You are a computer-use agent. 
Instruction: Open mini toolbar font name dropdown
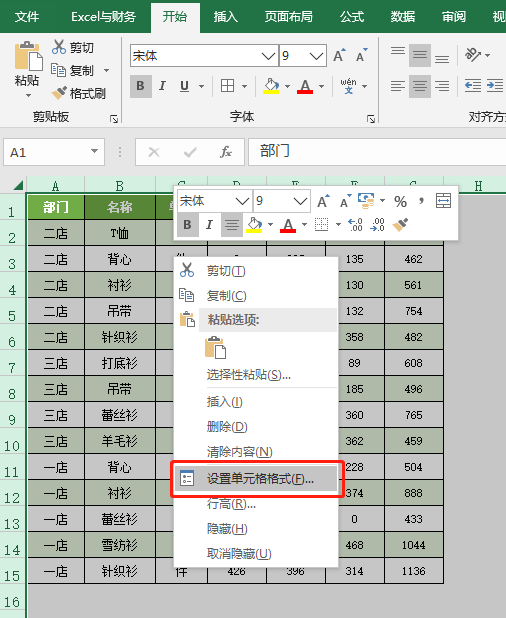tap(242, 201)
